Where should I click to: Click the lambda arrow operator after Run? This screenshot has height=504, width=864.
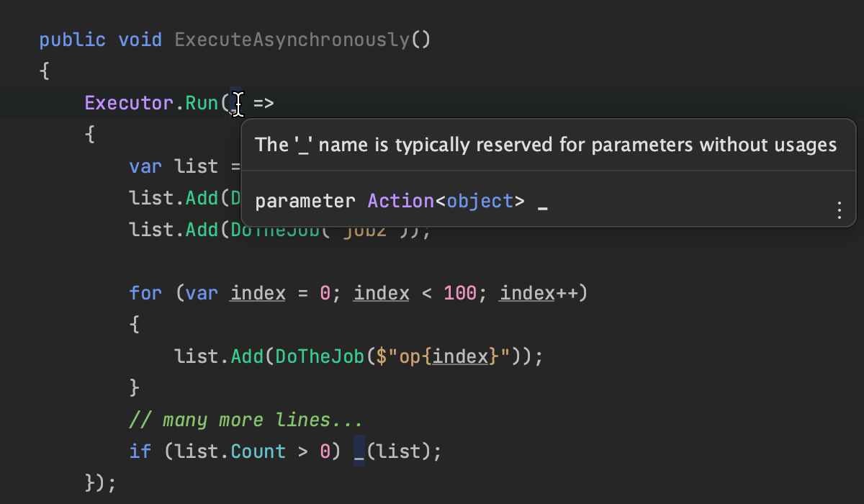tap(264, 103)
